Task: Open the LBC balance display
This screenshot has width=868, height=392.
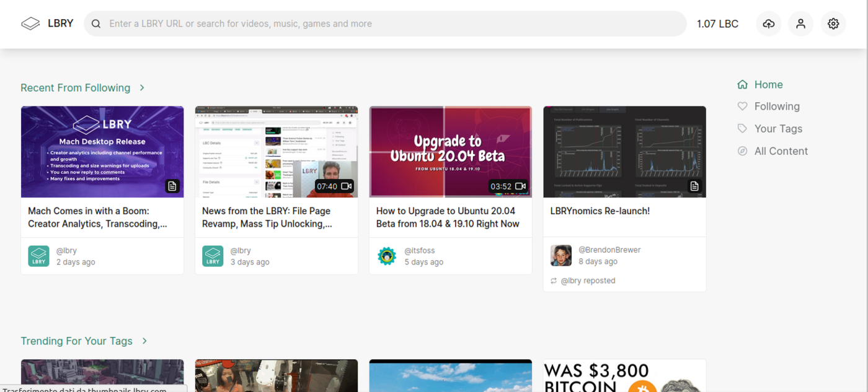Action: point(717,23)
